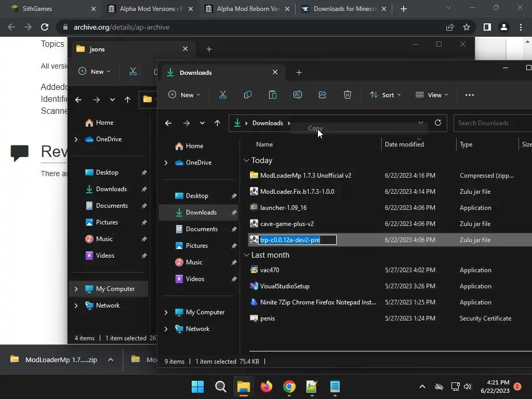The width and height of the screenshot is (532, 399).
Task: Expand the address bar history dropdown
Action: pyautogui.click(x=421, y=123)
